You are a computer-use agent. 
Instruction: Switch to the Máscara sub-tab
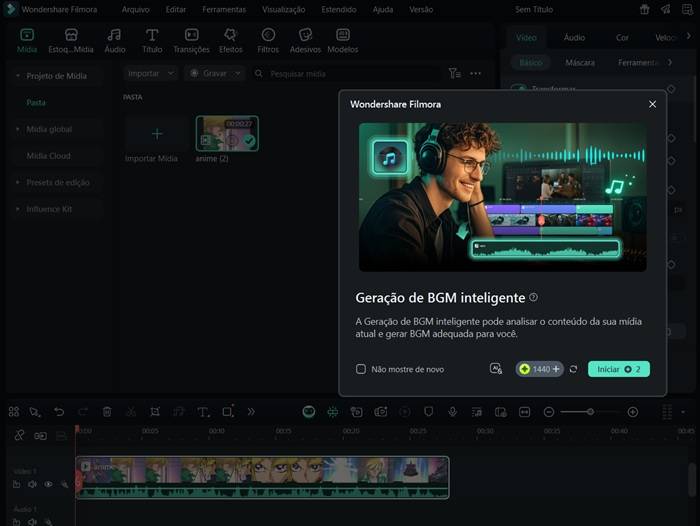click(580, 63)
